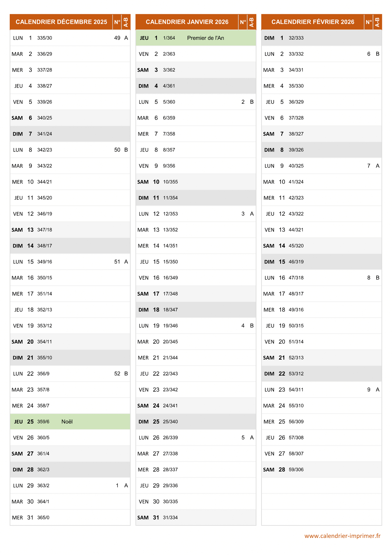392x555 pixels.
Task: Click Sunday February 1 row
Action: pos(322,38)
